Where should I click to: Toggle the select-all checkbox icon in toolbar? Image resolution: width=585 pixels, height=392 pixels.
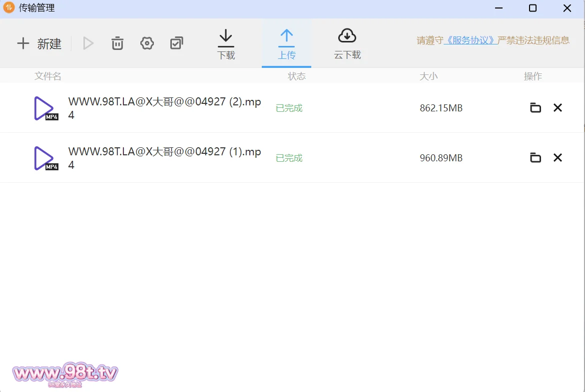[176, 43]
